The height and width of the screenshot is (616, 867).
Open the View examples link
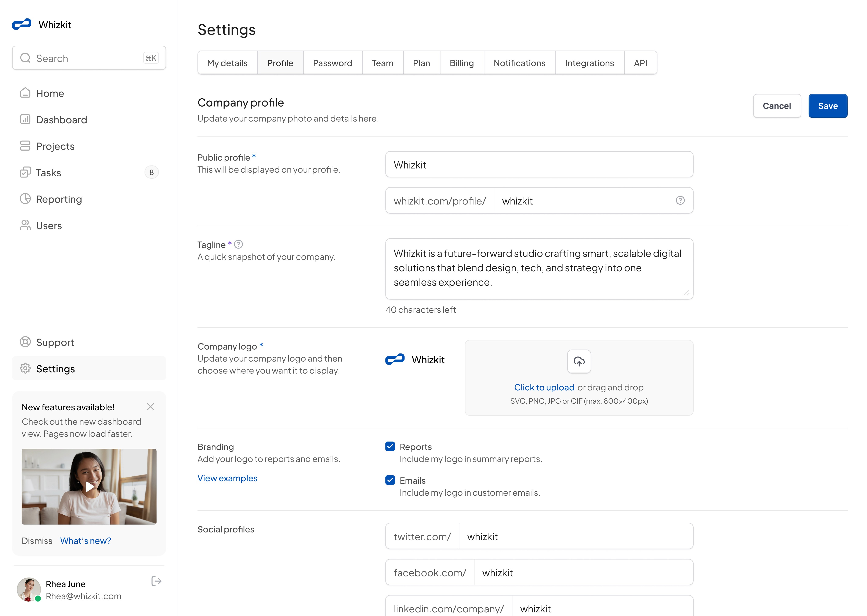[227, 478]
